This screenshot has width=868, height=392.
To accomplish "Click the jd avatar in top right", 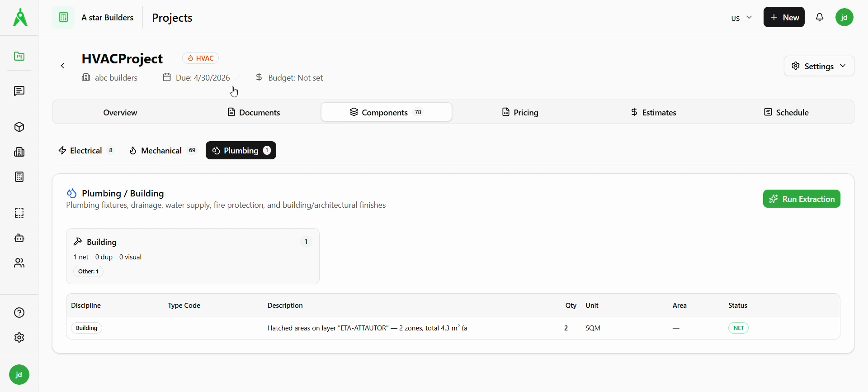I will coord(844,18).
